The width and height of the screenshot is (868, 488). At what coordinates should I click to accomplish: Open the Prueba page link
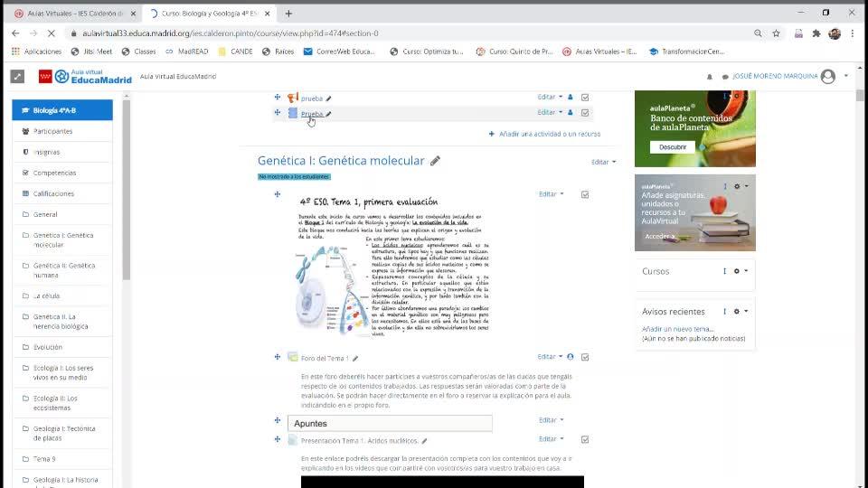pos(312,114)
